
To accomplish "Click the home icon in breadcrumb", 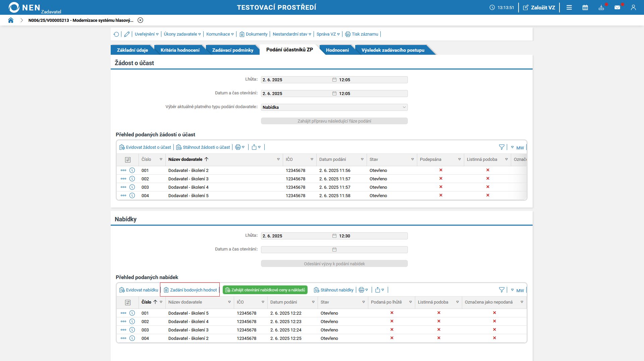I will [x=11, y=20].
